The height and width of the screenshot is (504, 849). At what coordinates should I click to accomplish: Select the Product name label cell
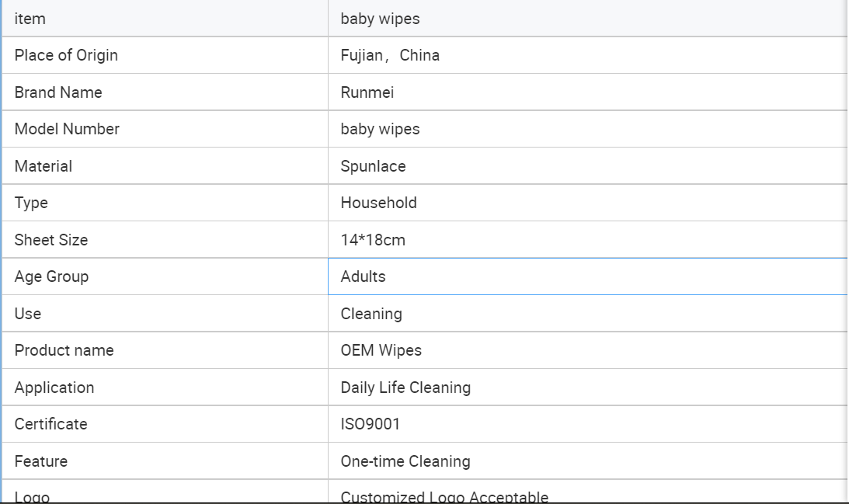[64, 350]
